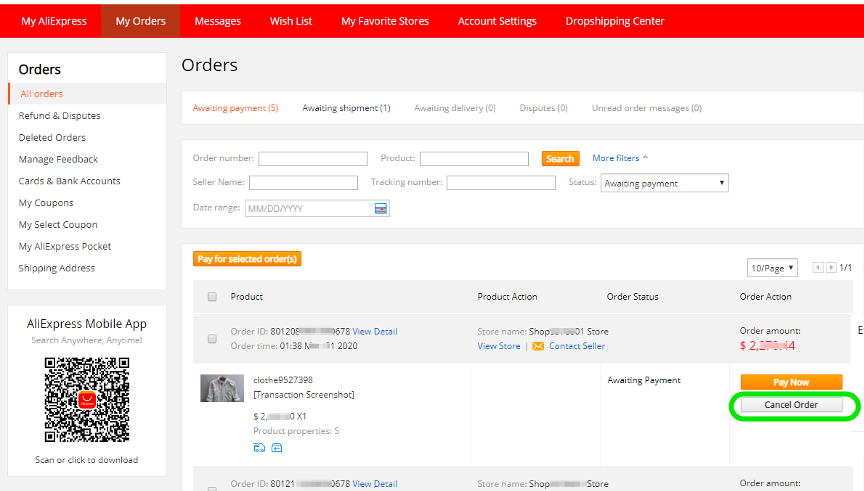Open Account Settings in top navigation

coord(497,21)
